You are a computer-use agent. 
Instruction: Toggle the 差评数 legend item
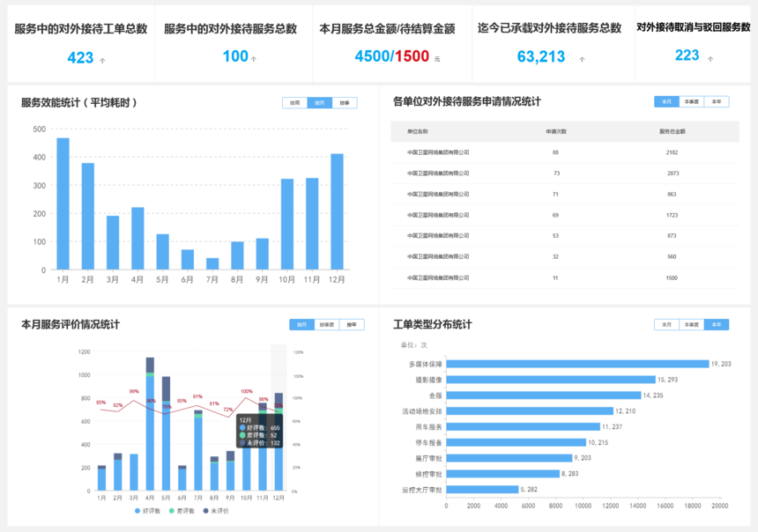click(182, 511)
